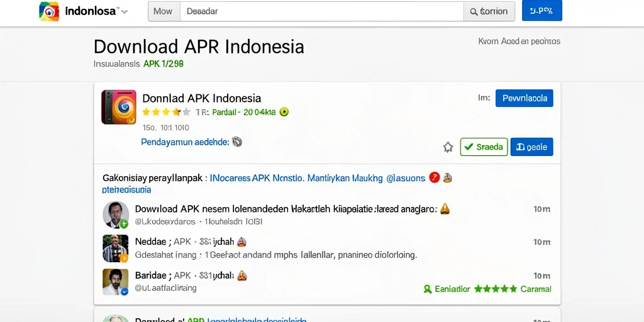644x322 pixels.
Task: Open avatar in the Neddae APK row
Action: pyautogui.click(x=116, y=248)
